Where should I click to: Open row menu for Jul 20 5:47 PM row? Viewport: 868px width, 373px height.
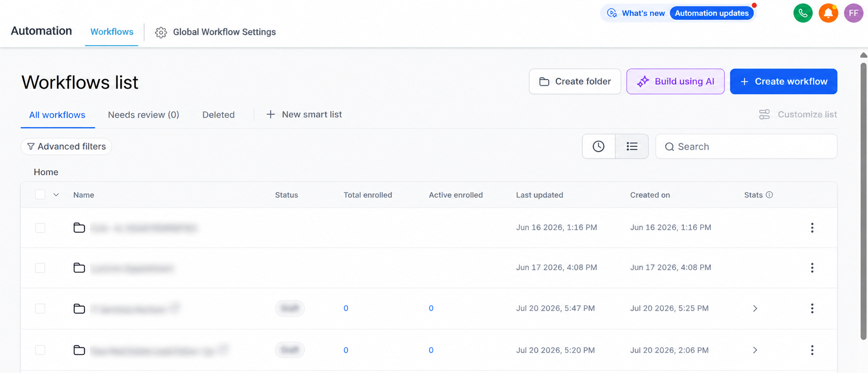812,309
